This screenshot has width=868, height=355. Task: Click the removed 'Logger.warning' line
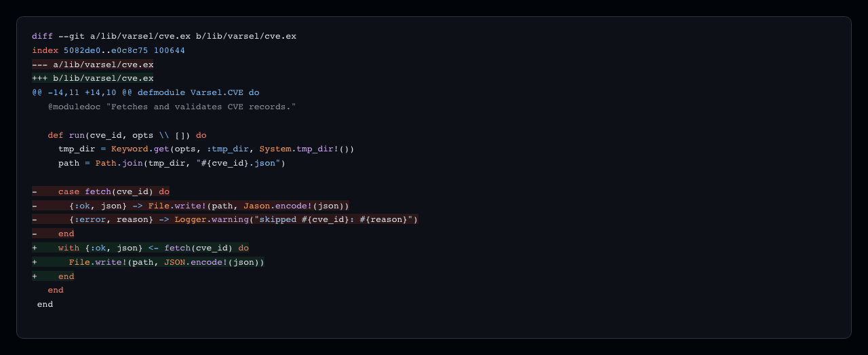click(225, 219)
